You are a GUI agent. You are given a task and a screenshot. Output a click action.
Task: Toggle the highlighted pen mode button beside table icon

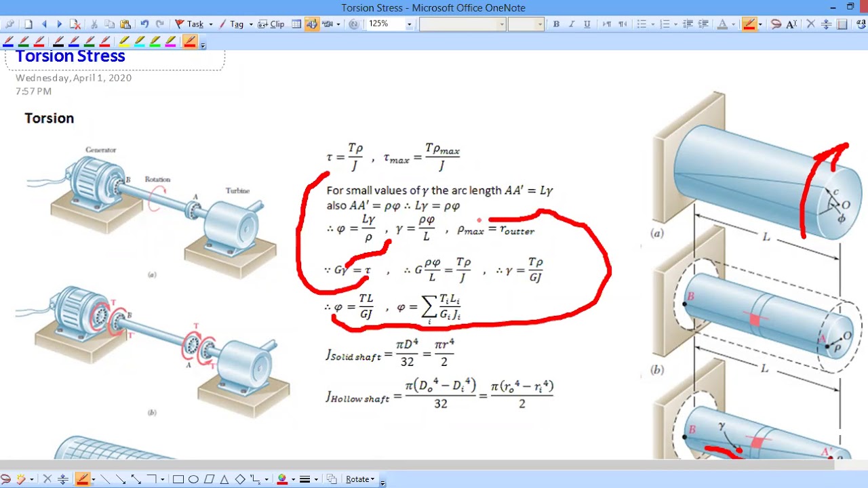[x=312, y=24]
